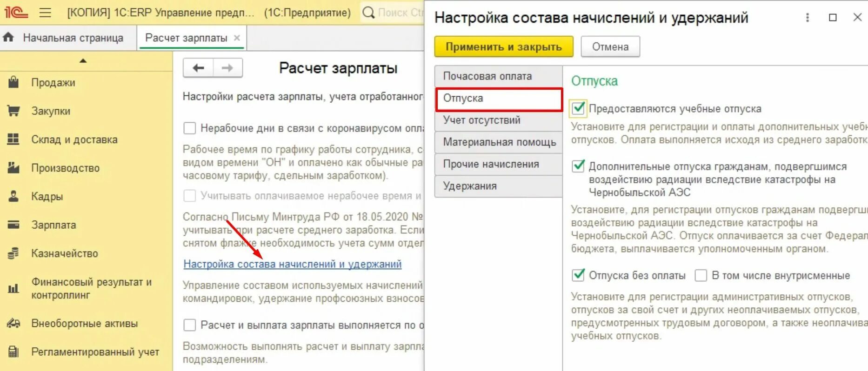Enable В том числе внутрисменные checkbox
The image size is (868, 371).
pyautogui.click(x=701, y=275)
